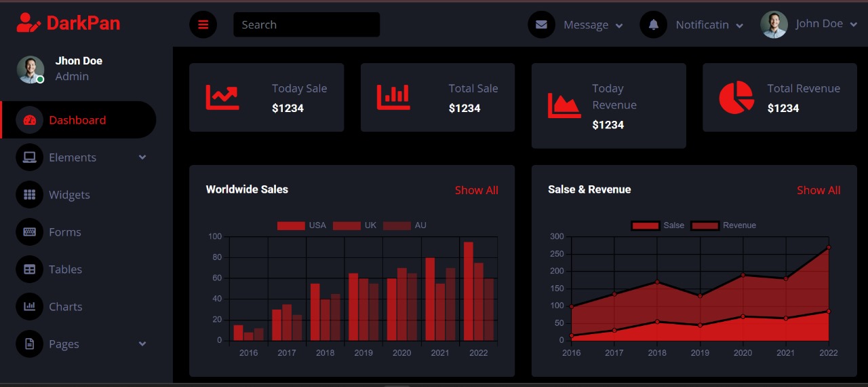Viewport: 868px width, 387px height.
Task: Click Show All for Worldwide Sales
Action: 476,190
